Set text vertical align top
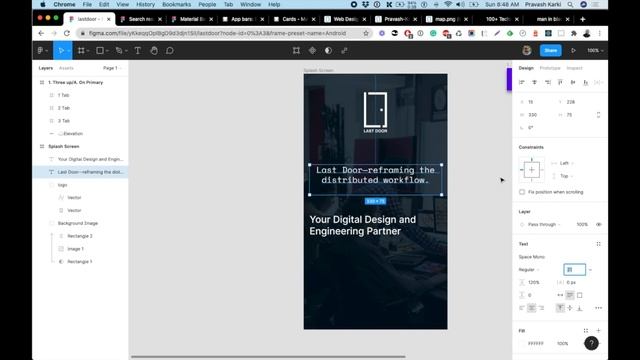This screenshot has width=640, height=360. (x=560, y=308)
